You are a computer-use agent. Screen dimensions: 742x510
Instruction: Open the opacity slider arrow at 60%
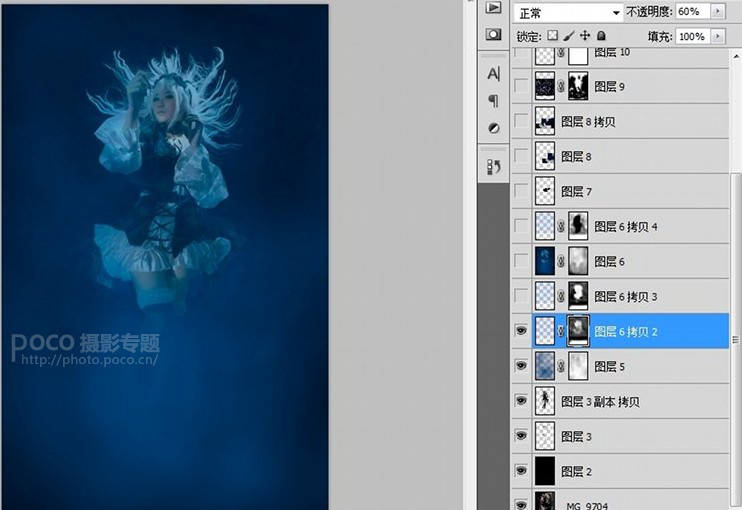718,12
